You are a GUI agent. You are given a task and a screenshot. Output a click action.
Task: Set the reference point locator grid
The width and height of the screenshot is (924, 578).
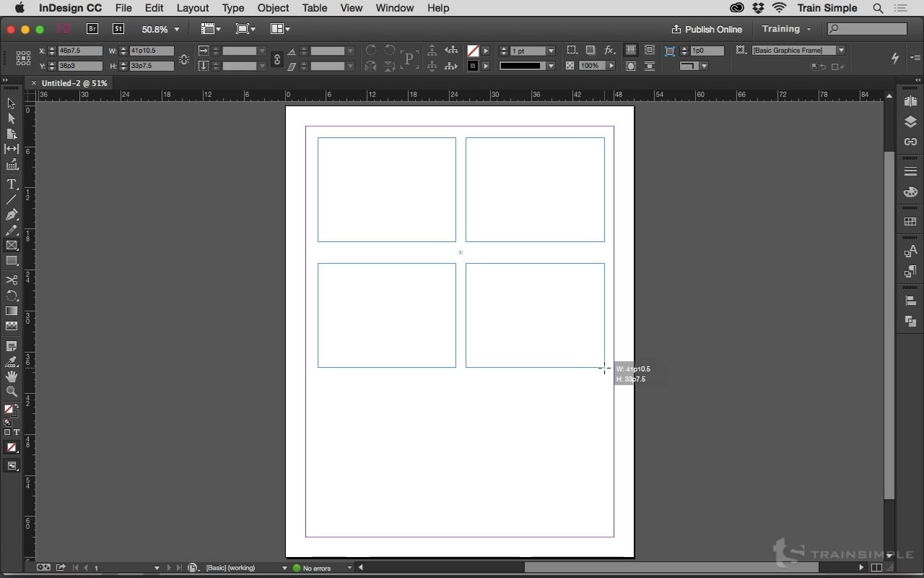coord(23,58)
